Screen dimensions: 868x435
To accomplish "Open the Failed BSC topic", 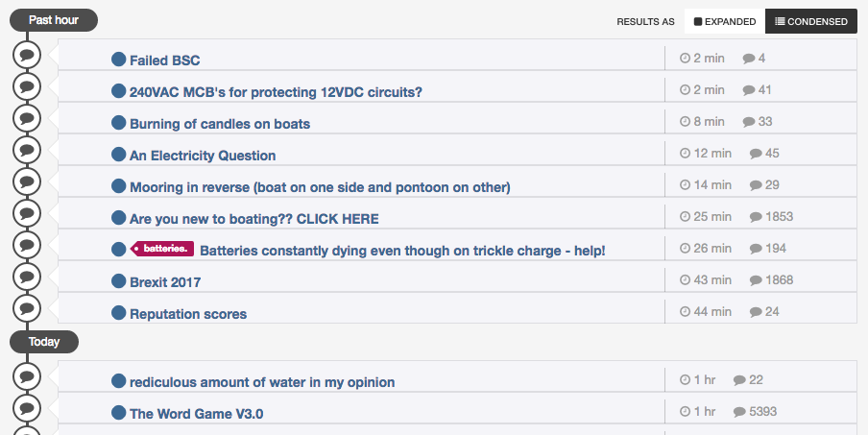I will pyautogui.click(x=164, y=60).
